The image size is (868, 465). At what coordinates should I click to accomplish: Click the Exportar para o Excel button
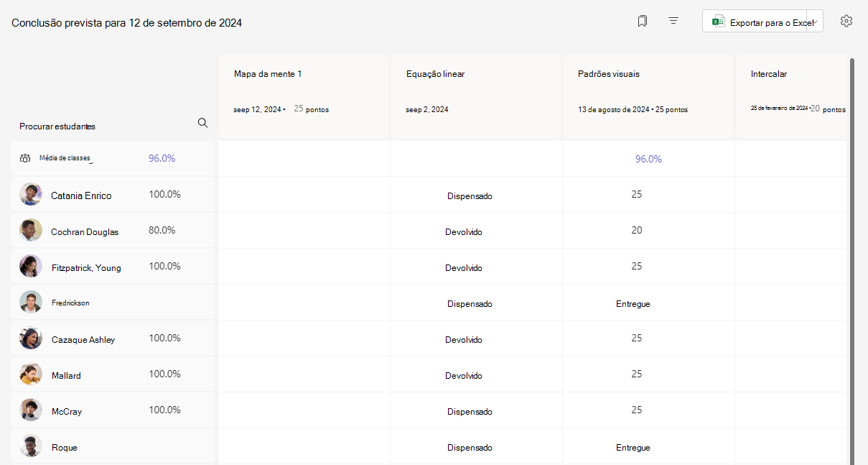tap(762, 22)
